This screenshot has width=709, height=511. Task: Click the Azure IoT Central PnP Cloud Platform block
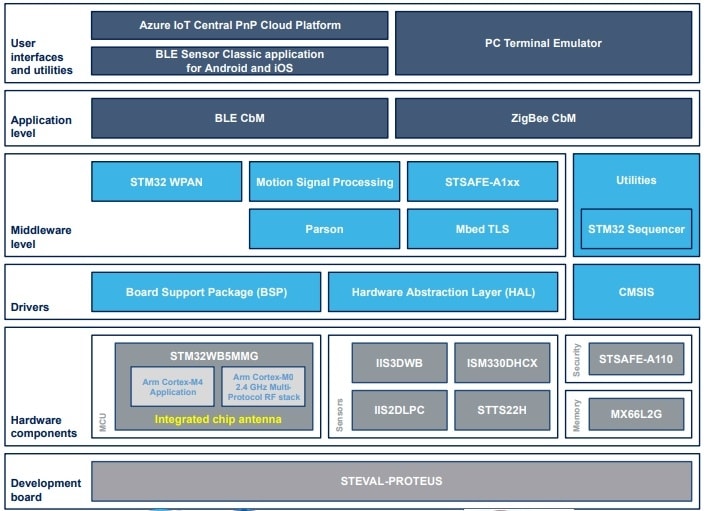[x=239, y=25]
